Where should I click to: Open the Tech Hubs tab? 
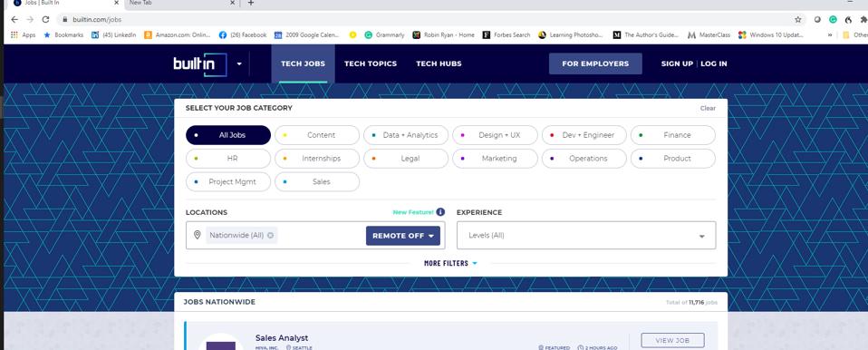pos(439,63)
